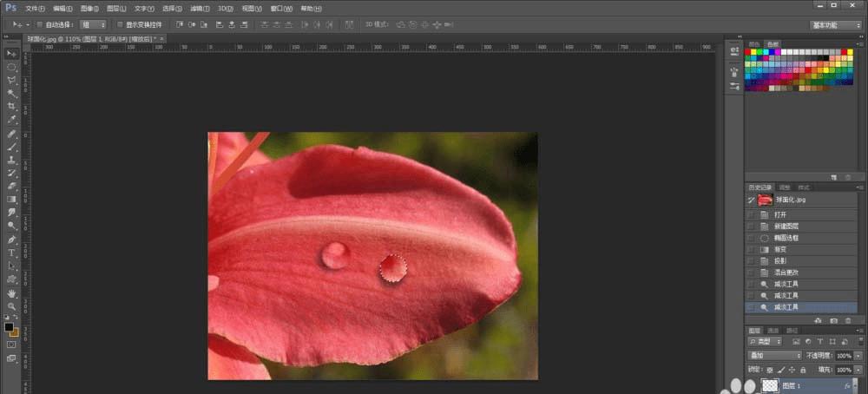Toggle history brush source beside 投影 step

coord(751,260)
